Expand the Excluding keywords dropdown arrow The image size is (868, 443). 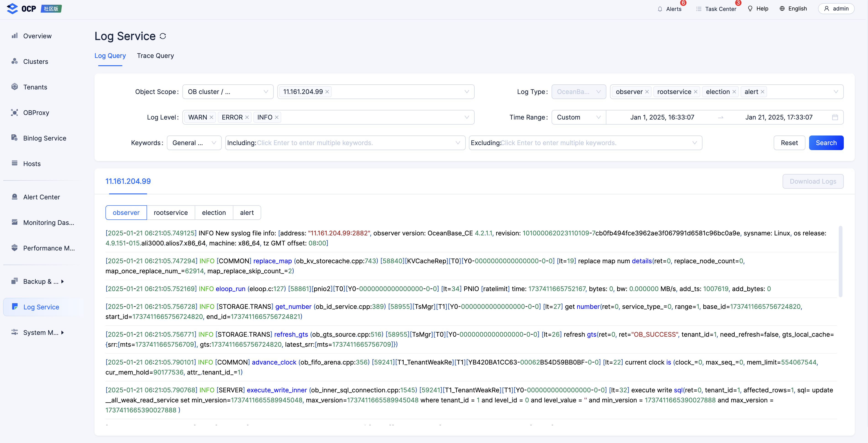[694, 143]
